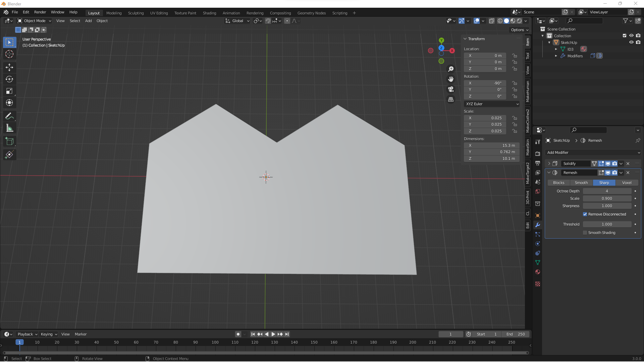Screen dimensions: 644x362
Task: Click the Remesh modifier icon
Action: point(555,172)
